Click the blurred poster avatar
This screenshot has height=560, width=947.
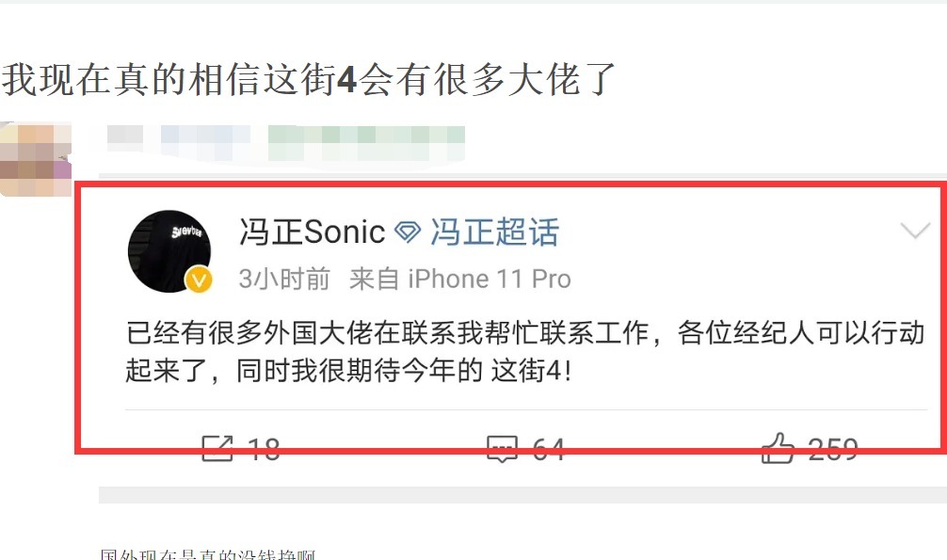(x=36, y=159)
